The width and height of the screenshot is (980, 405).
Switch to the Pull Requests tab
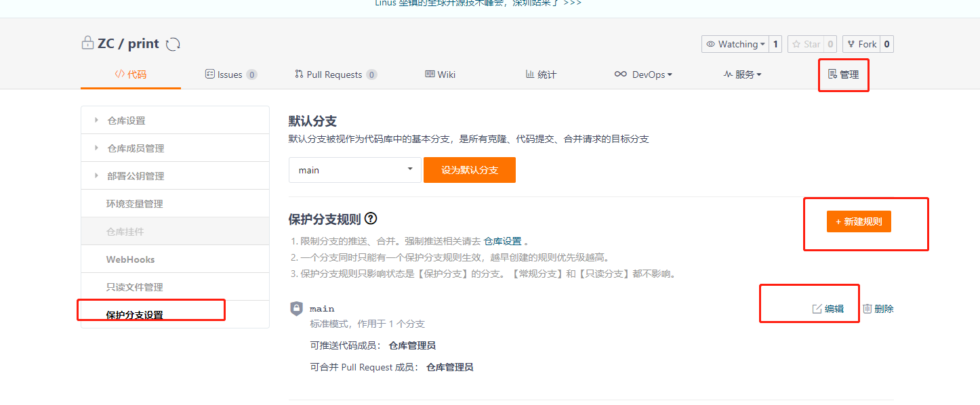coord(335,74)
